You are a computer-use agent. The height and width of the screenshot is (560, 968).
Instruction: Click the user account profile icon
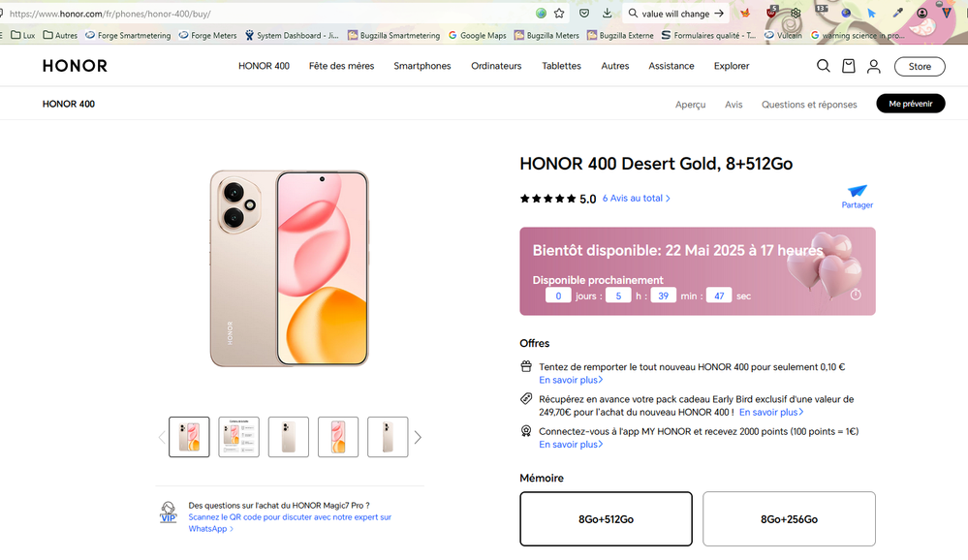pos(874,66)
